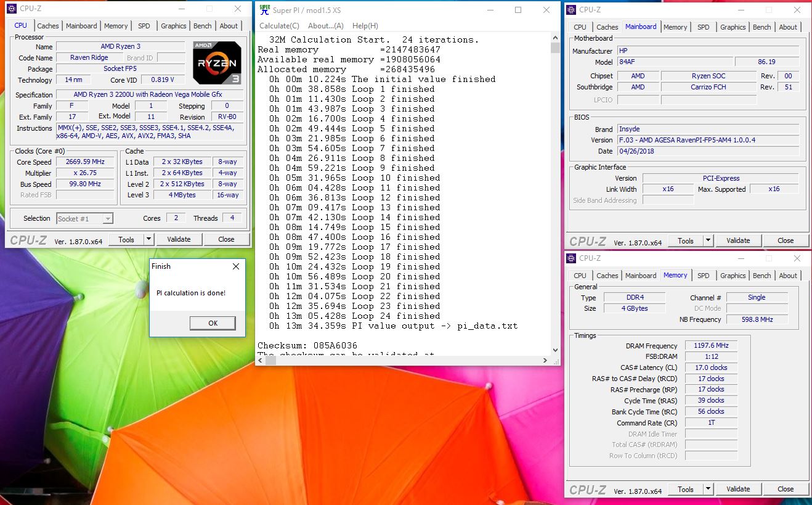Select Graphics tab in the Mainboard window
The image size is (812, 505).
coord(733,27)
